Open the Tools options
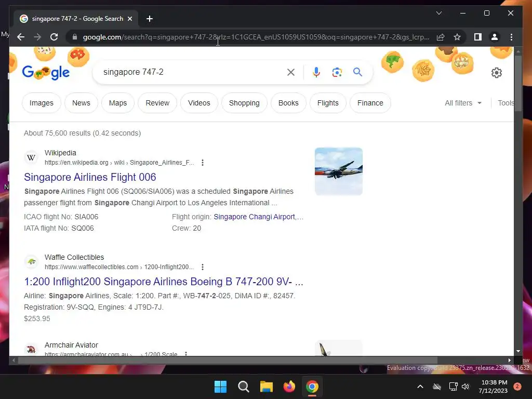The image size is (532, 399). tap(506, 103)
